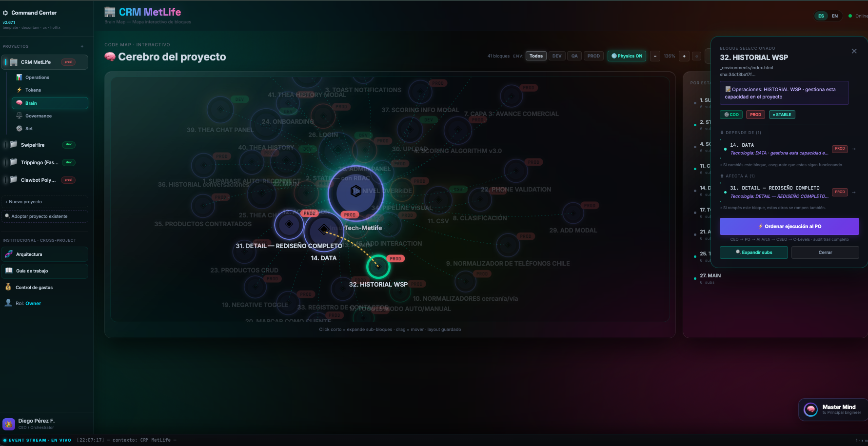The image size is (868, 446).
Task: Open the Tokens lightning-bolt icon
Action: click(x=19, y=90)
